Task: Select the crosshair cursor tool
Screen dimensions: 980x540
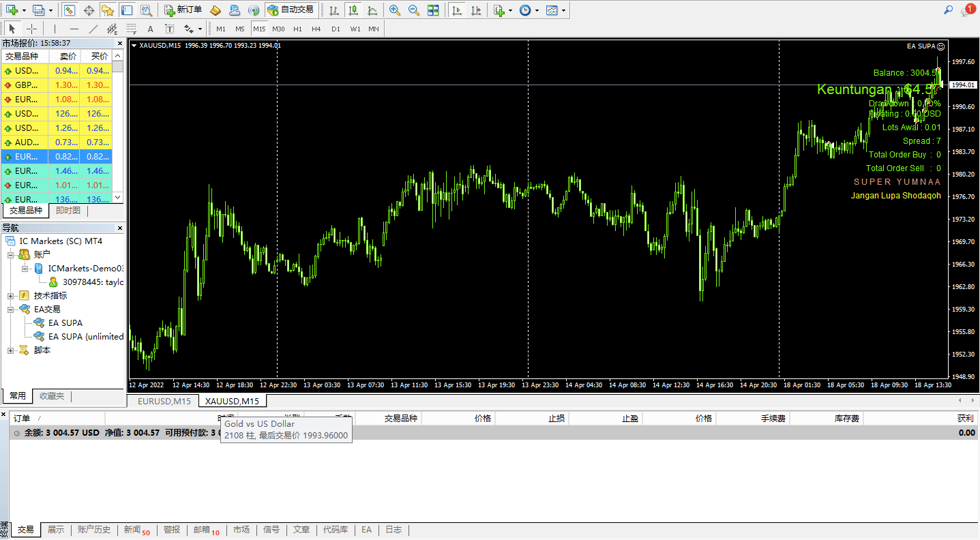Action: [x=31, y=29]
